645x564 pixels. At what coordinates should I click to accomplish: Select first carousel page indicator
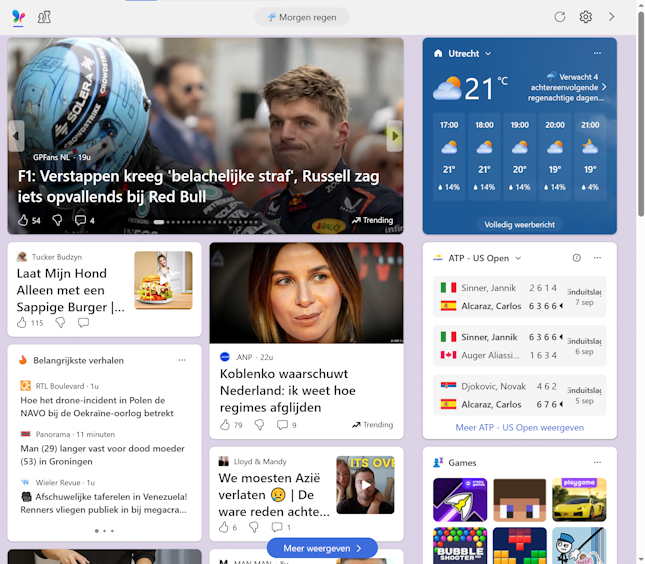tap(159, 222)
